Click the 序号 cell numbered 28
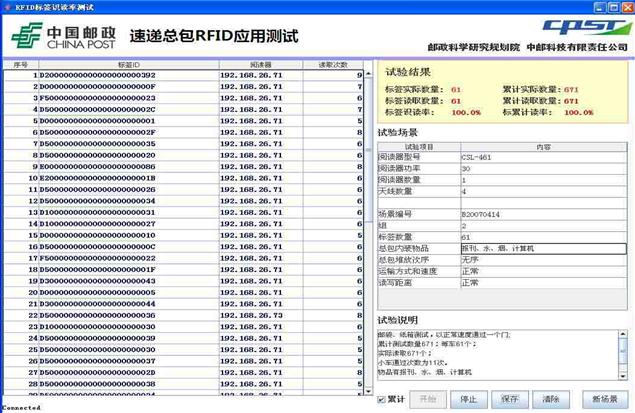The width and height of the screenshot is (635, 413). pos(21,384)
